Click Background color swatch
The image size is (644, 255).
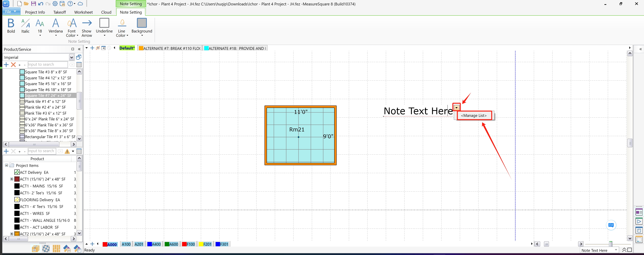pos(141,23)
